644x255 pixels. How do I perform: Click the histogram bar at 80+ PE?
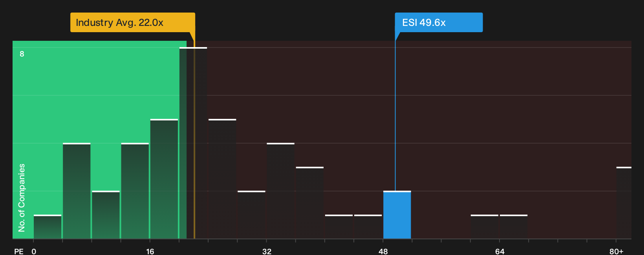[x=624, y=203]
